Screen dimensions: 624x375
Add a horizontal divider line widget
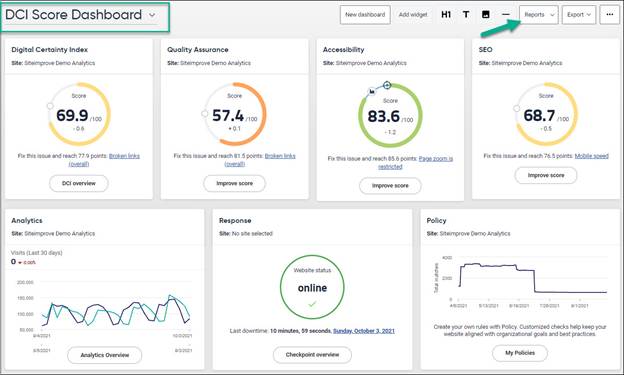click(x=506, y=15)
